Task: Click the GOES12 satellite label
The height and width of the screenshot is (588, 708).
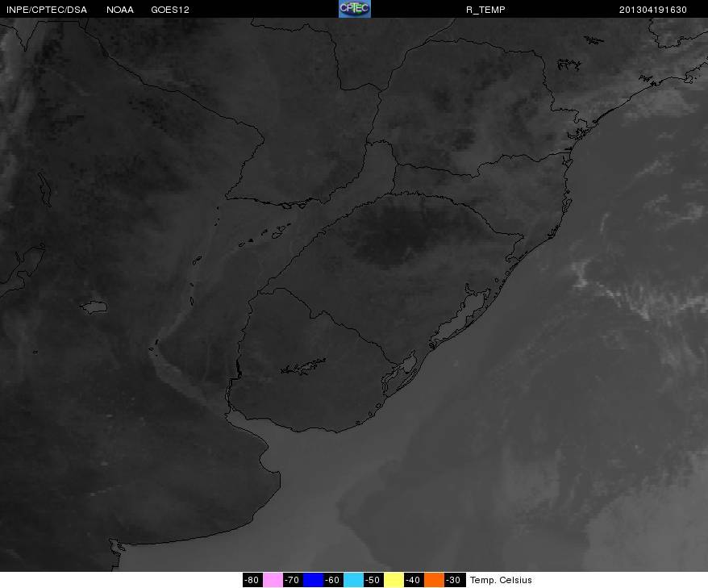Action: coord(170,10)
